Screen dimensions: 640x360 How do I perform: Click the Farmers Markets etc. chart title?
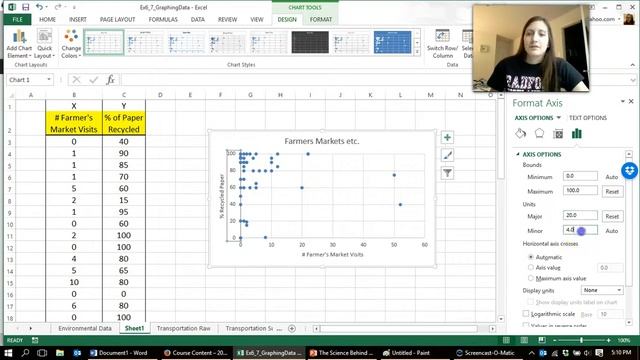pyautogui.click(x=322, y=141)
